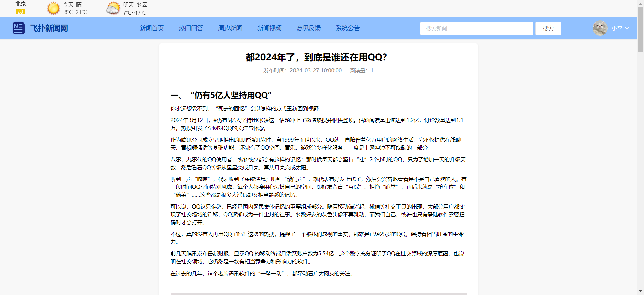The width and height of the screenshot is (644, 295).
Task: Click the 北京 city label
Action: 21,4
